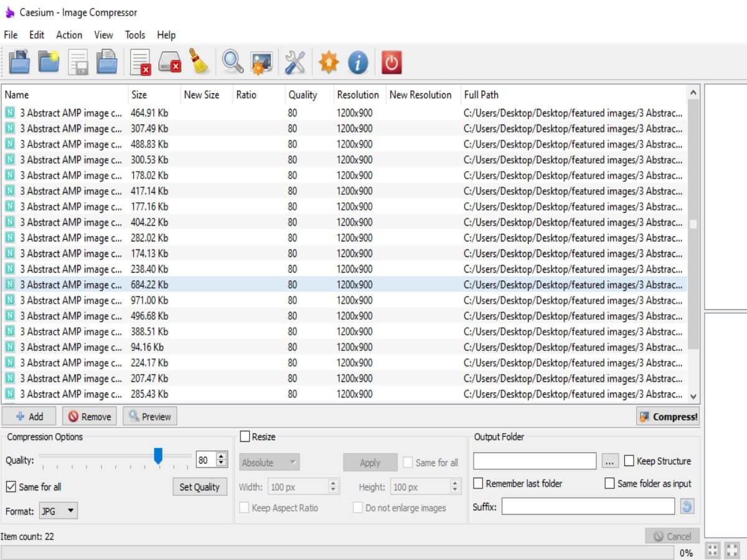Open the Action menu
The image size is (747, 560).
coord(69,35)
